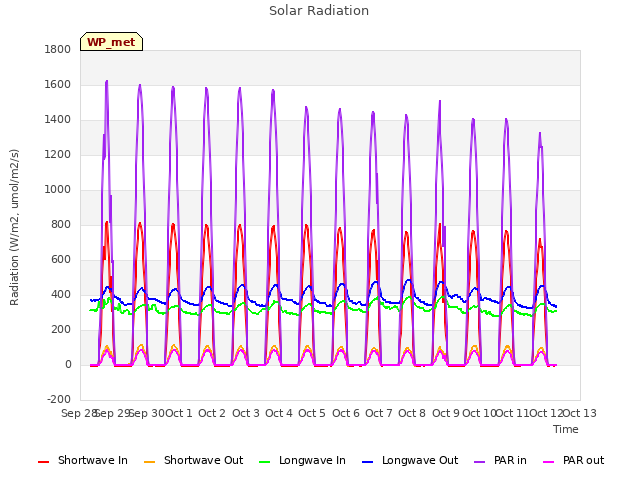
Task: Click the blue Longwave Out legend swatch
Action: tap(367, 462)
